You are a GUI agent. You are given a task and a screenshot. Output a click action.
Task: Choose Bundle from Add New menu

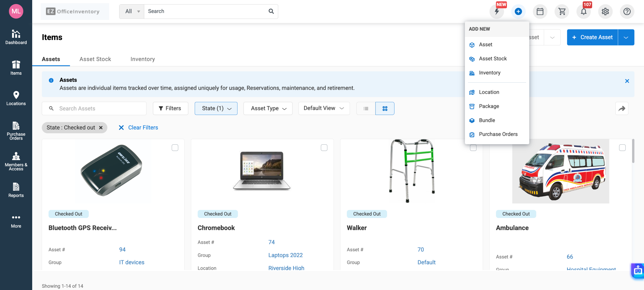[487, 120]
